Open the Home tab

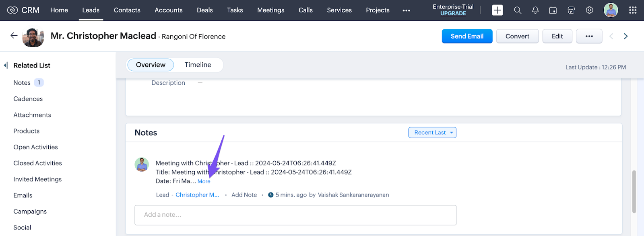(x=59, y=10)
